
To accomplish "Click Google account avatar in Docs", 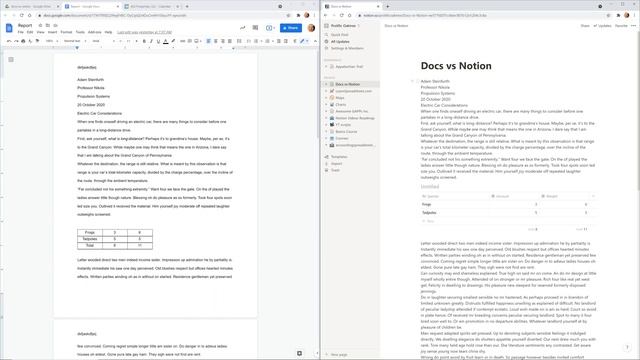I will coord(311,28).
